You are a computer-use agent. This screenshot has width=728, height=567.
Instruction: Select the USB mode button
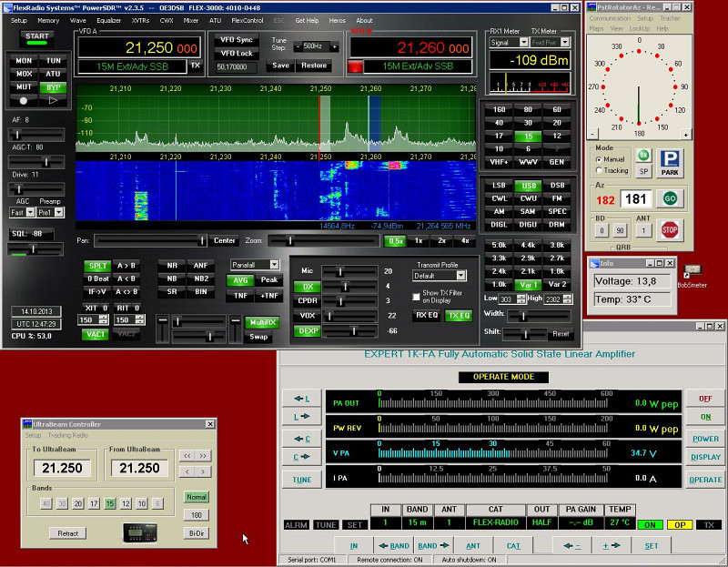[x=529, y=186]
